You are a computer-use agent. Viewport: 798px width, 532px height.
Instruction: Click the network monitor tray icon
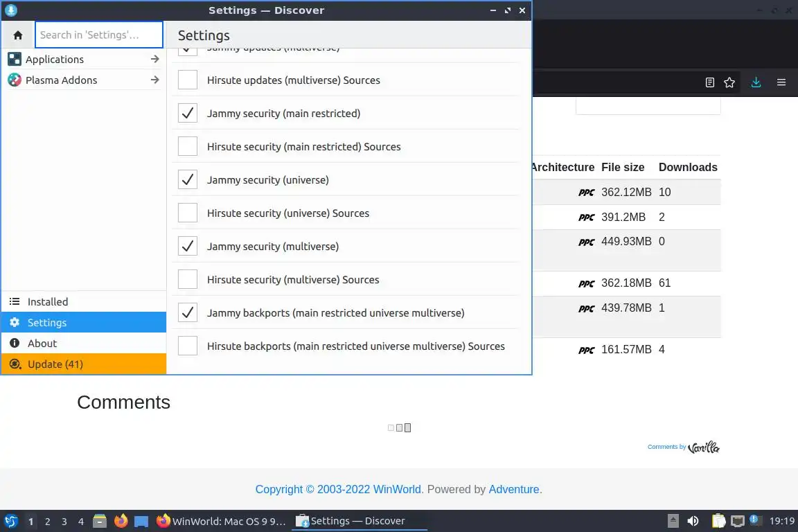(737, 521)
